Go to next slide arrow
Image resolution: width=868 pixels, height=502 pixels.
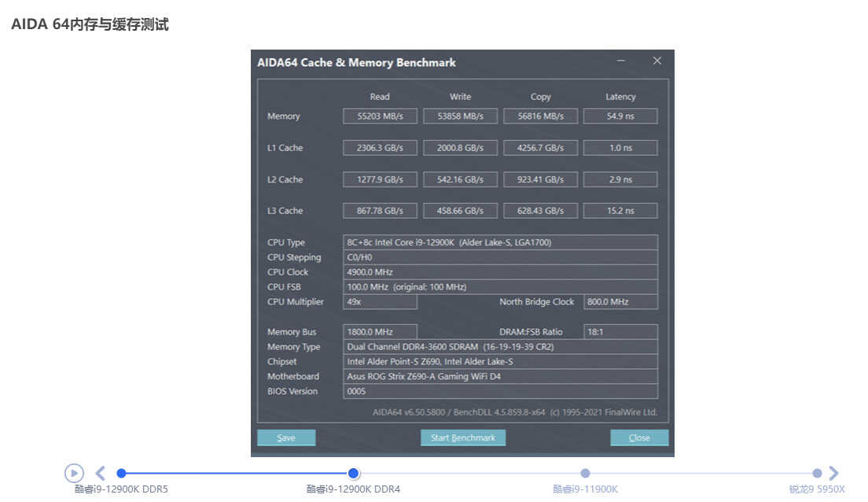(833, 473)
